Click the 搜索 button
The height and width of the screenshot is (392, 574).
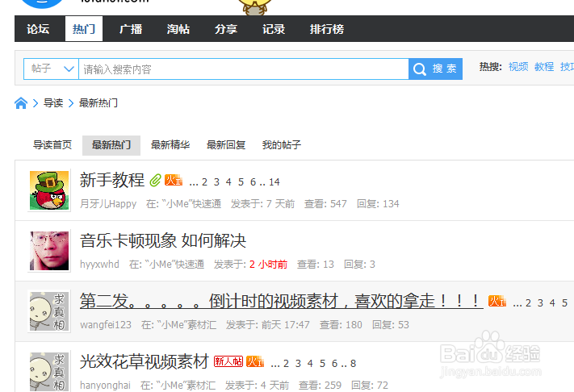pos(435,69)
